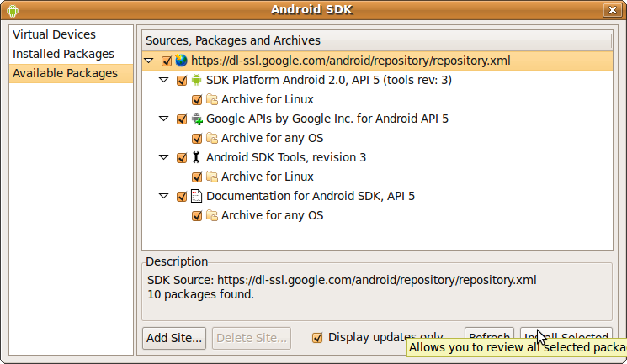Screen dimensions: 627x364
Task: Click the document icon for Documentation row
Action: (x=196, y=196)
